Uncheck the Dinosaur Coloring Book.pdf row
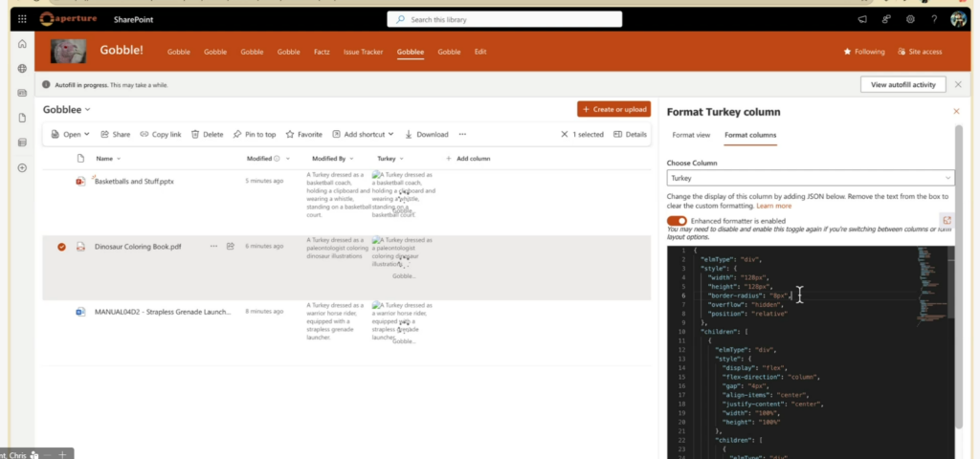This screenshot has height=459, width=980. point(61,247)
